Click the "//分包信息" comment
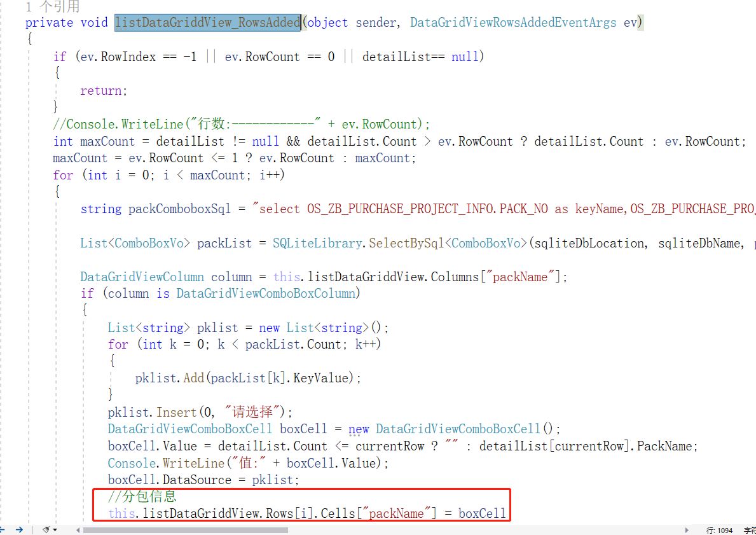The width and height of the screenshot is (756, 535). coord(142,496)
